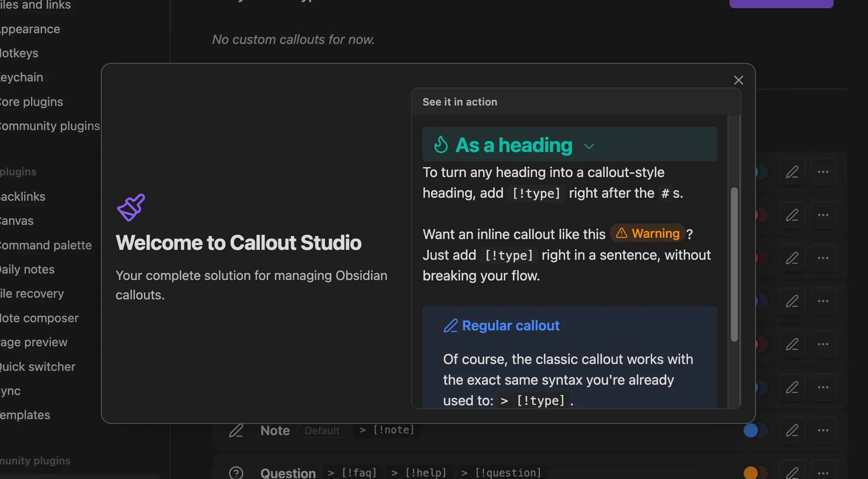This screenshot has width=868, height=479.
Task: Click the '> [!faq]' alias tag
Action: click(352, 473)
